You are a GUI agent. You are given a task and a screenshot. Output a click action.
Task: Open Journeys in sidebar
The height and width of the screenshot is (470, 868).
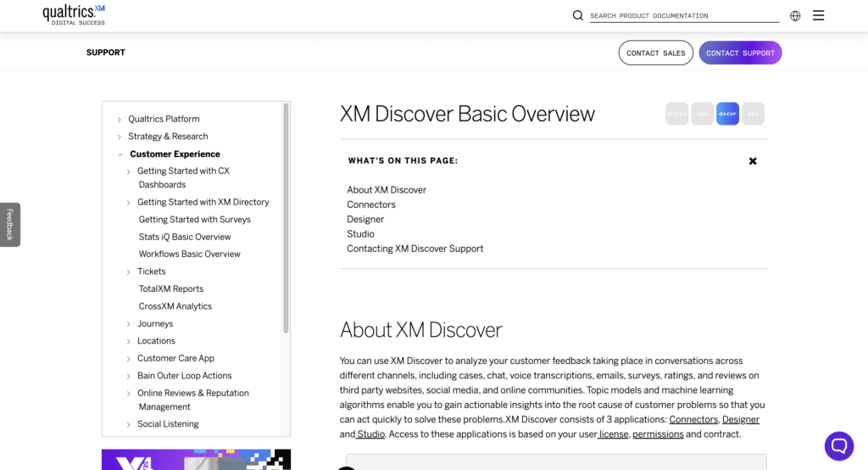[x=156, y=323]
